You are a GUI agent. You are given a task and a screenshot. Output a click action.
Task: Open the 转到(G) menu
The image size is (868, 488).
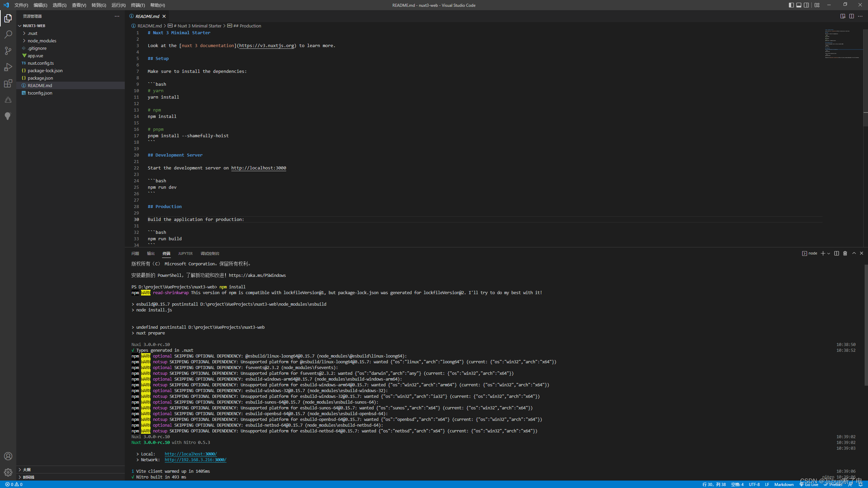[x=99, y=5]
